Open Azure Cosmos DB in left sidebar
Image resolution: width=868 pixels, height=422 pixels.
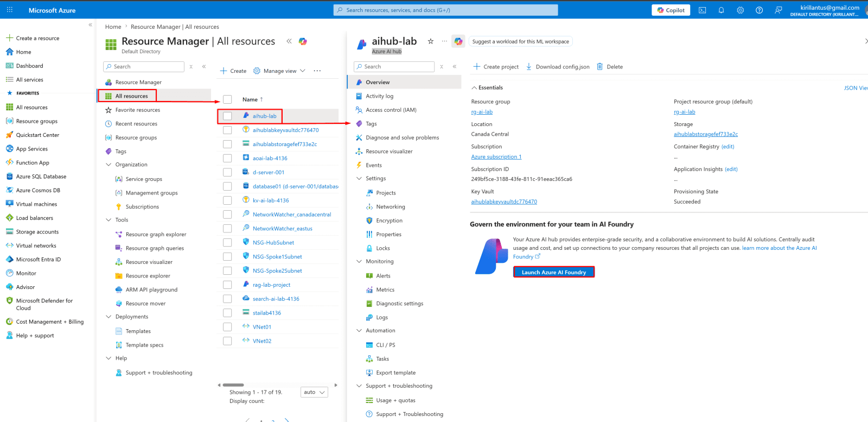tap(38, 190)
